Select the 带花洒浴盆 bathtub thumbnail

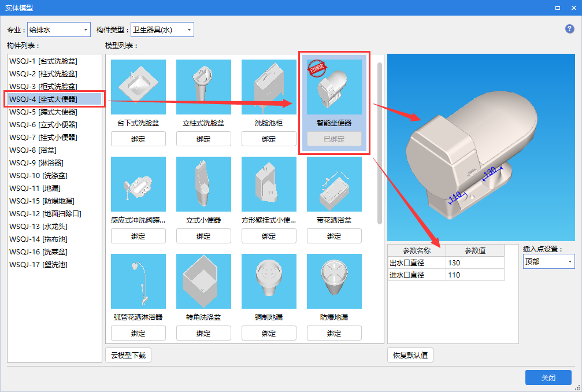click(x=334, y=184)
